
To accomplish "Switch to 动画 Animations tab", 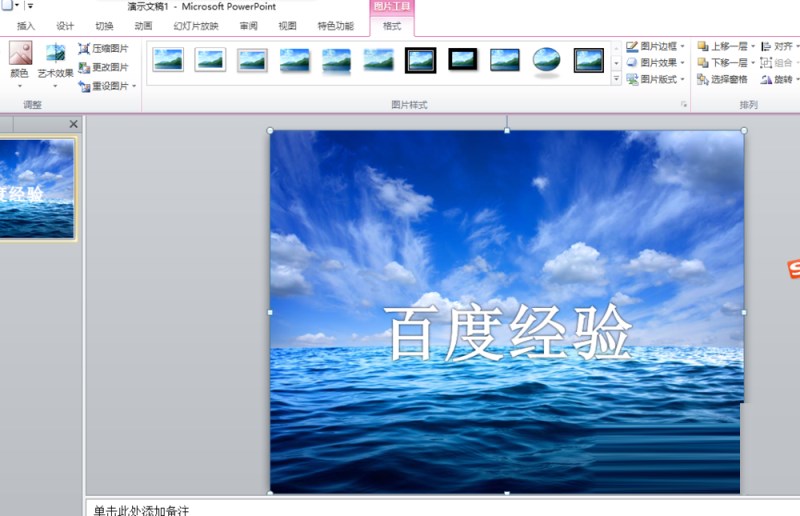I will pyautogui.click(x=143, y=26).
